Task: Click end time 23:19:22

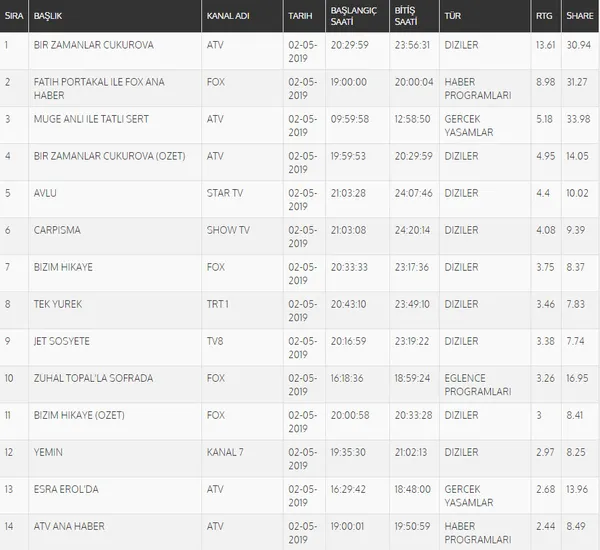Action: [412, 341]
